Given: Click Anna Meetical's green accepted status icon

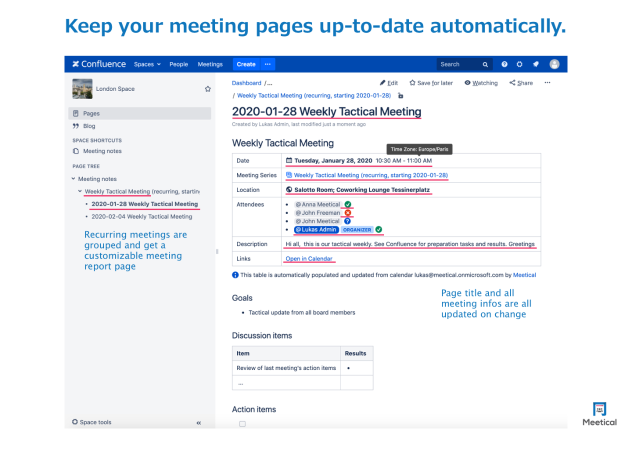Looking at the screenshot, I should 348,204.
